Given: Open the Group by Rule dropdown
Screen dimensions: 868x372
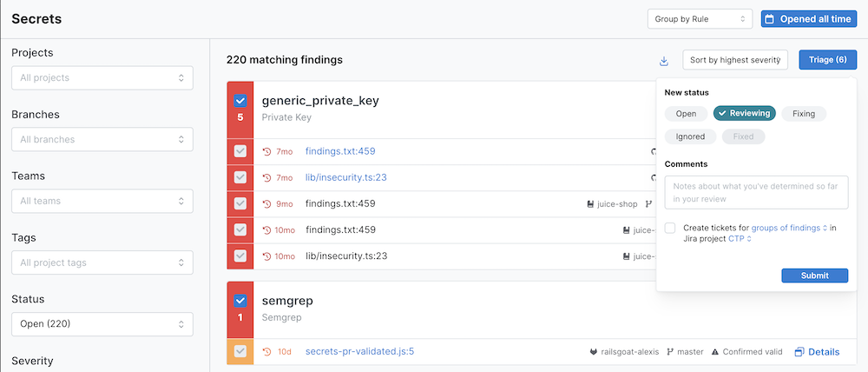Looking at the screenshot, I should click(x=700, y=19).
